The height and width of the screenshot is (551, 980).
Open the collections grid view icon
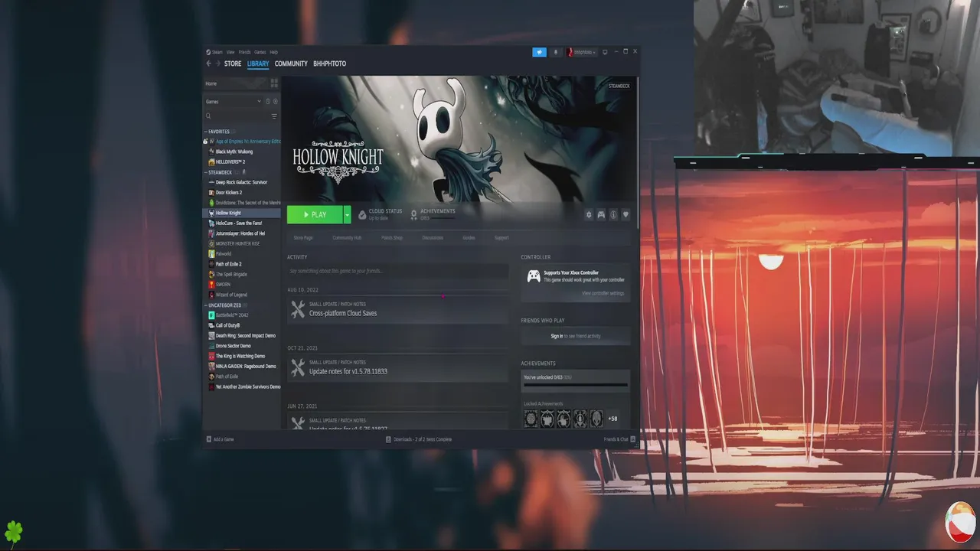tap(274, 83)
